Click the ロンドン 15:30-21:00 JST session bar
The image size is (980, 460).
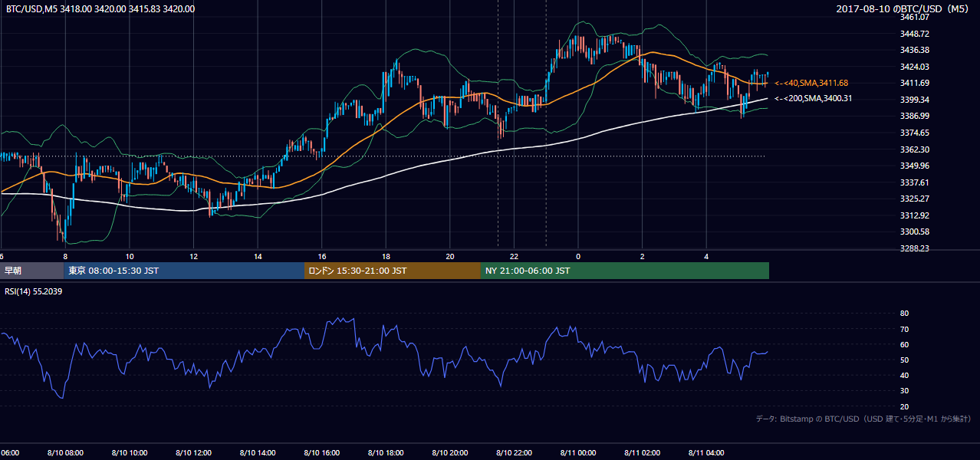[393, 271]
